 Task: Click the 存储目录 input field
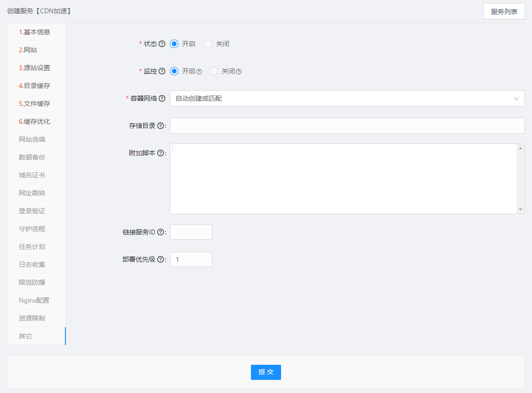pos(347,126)
